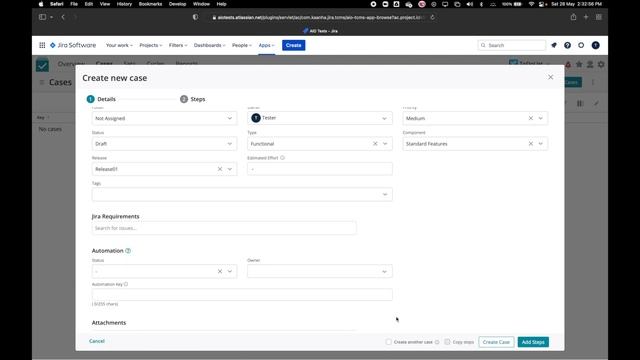Click the Estimated Effort info icon
This screenshot has width=640, height=360.
282,158
